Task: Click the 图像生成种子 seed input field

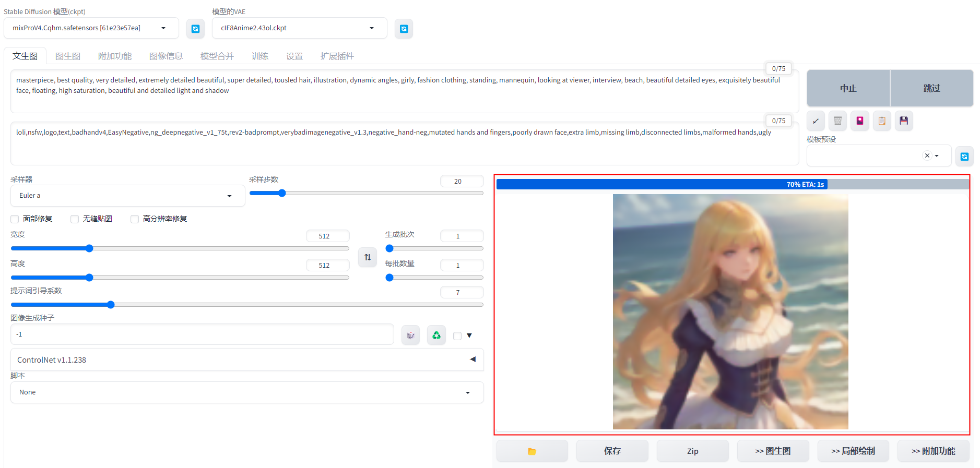Action: [202, 334]
